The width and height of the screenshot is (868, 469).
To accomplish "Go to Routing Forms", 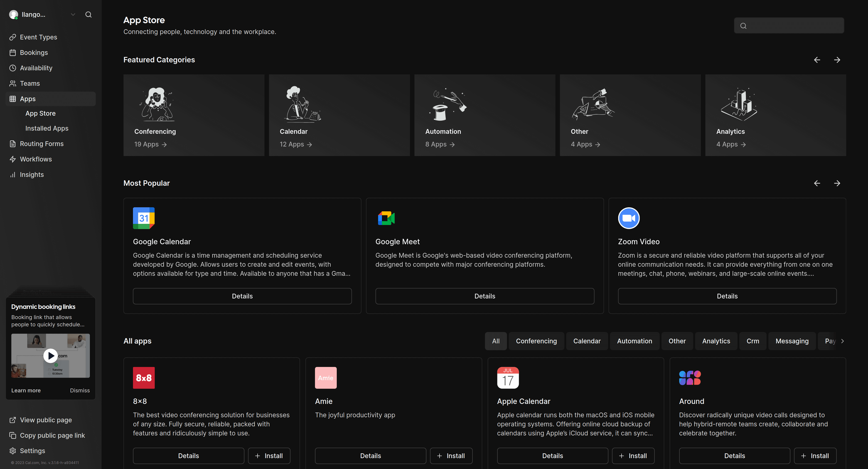I will 51,144.
